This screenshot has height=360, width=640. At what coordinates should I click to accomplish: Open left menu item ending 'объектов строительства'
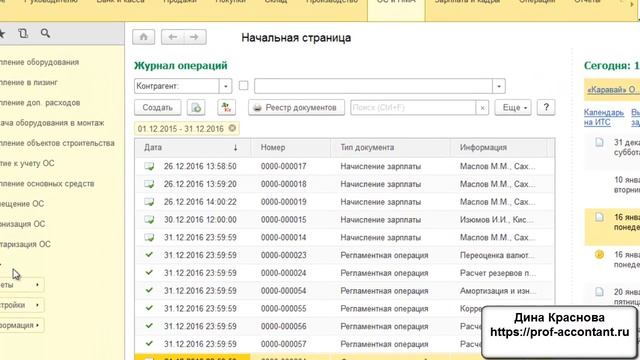57,143
